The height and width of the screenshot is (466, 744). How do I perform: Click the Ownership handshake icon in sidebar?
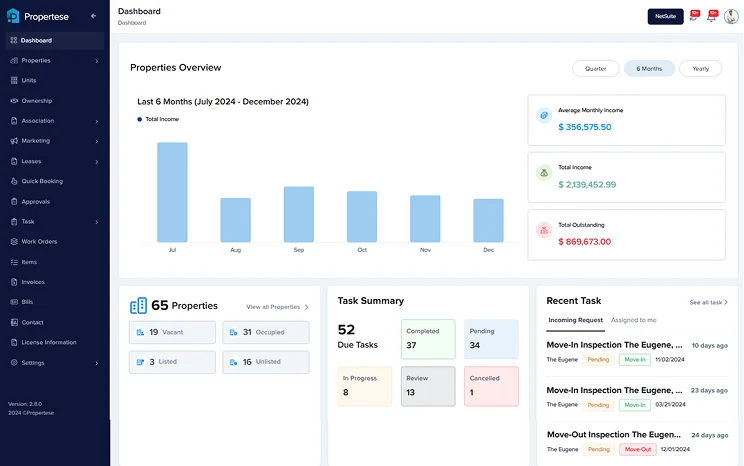click(13, 101)
